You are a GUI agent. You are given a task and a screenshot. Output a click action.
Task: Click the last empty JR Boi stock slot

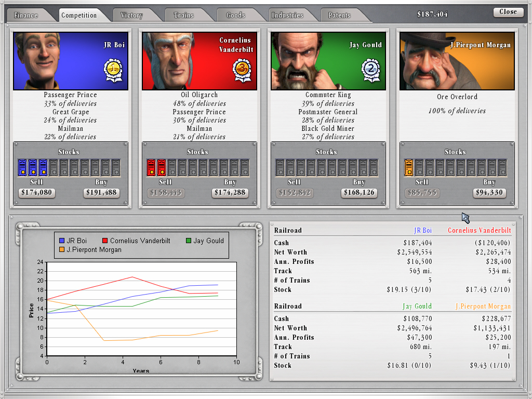116,168
